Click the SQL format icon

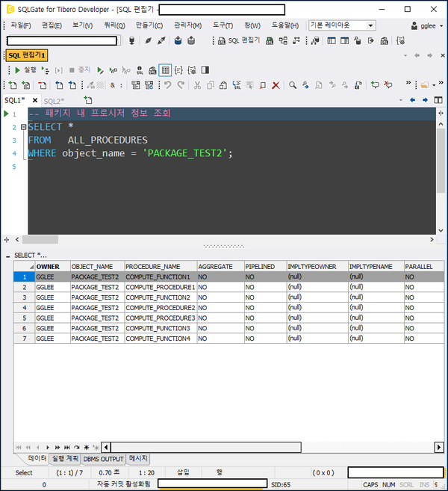pyautogui.click(x=237, y=85)
